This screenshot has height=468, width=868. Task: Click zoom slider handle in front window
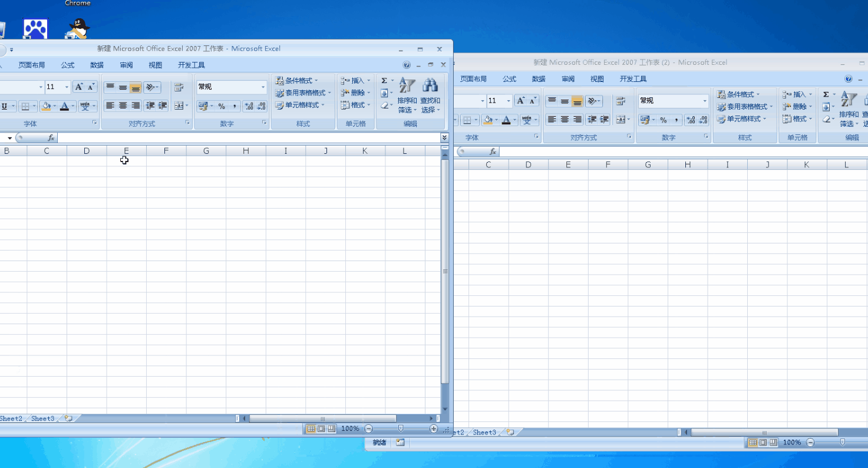[x=401, y=429]
